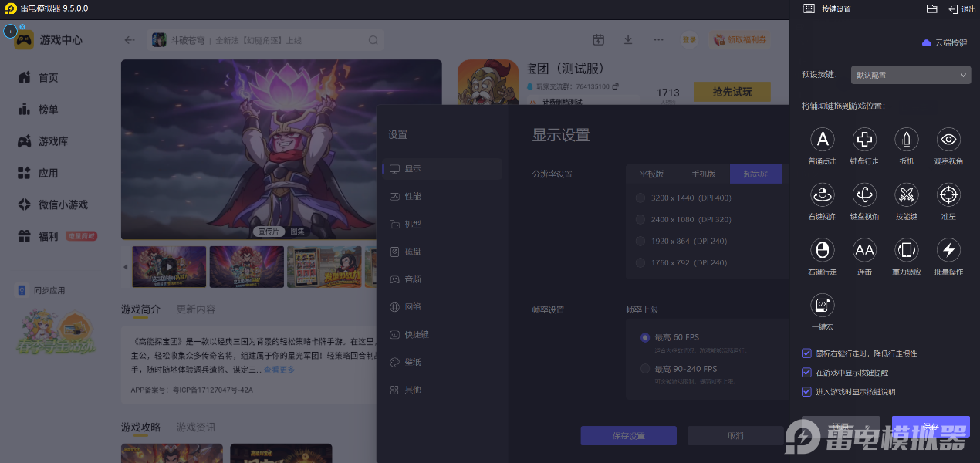Open 壁纸 settings section

tap(442, 362)
